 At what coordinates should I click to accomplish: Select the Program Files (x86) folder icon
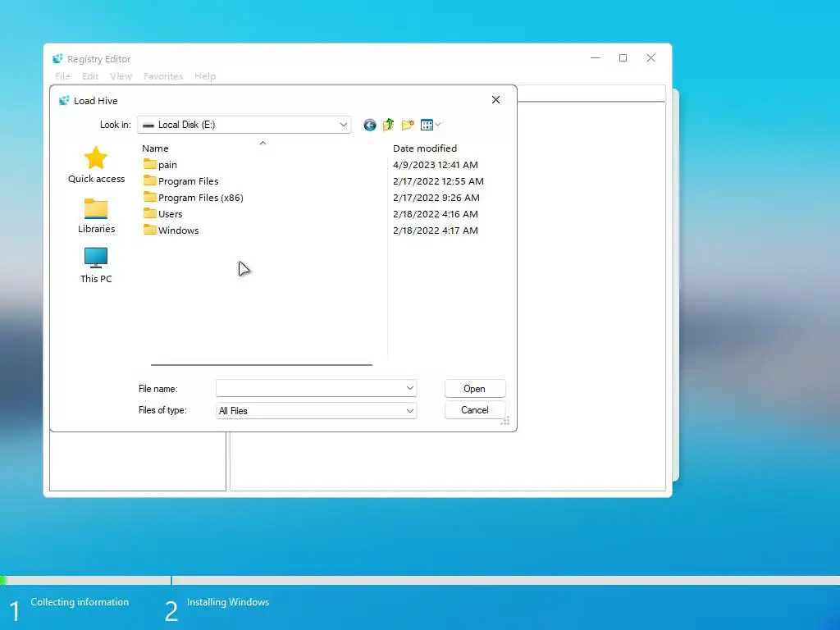click(150, 197)
